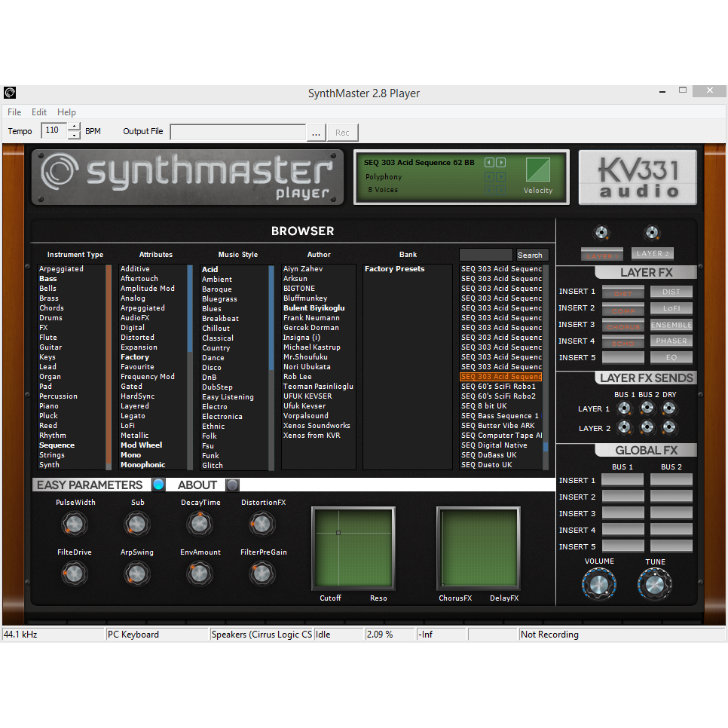Open the EQ selector for Insert 5

point(671,357)
